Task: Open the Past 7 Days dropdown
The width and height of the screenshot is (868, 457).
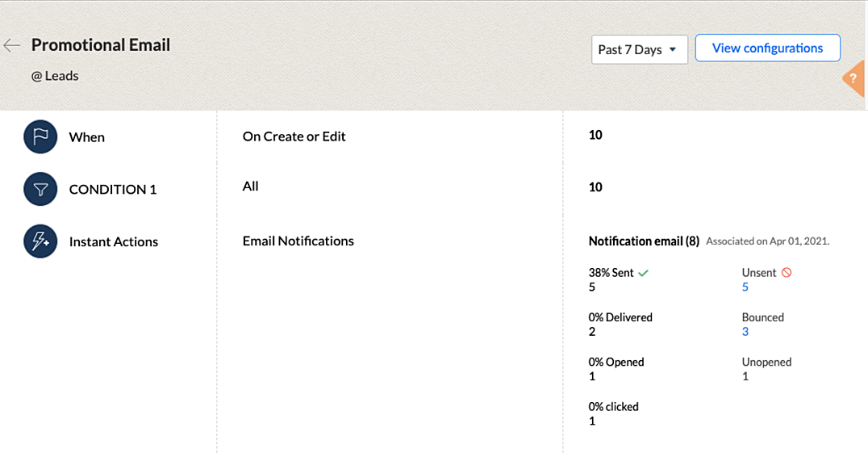Action: tap(640, 50)
